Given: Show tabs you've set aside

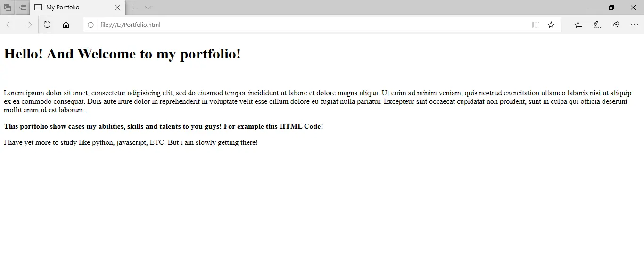Looking at the screenshot, I should point(8,8).
